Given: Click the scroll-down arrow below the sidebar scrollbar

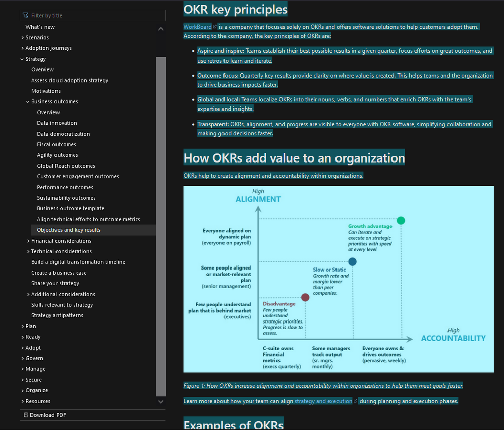Looking at the screenshot, I should point(160,401).
